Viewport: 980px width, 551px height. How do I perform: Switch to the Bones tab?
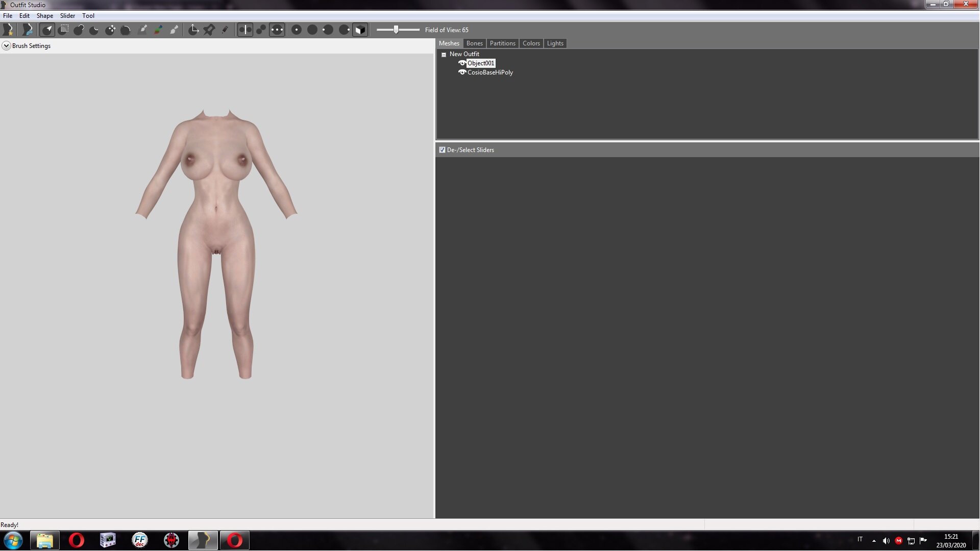coord(475,43)
